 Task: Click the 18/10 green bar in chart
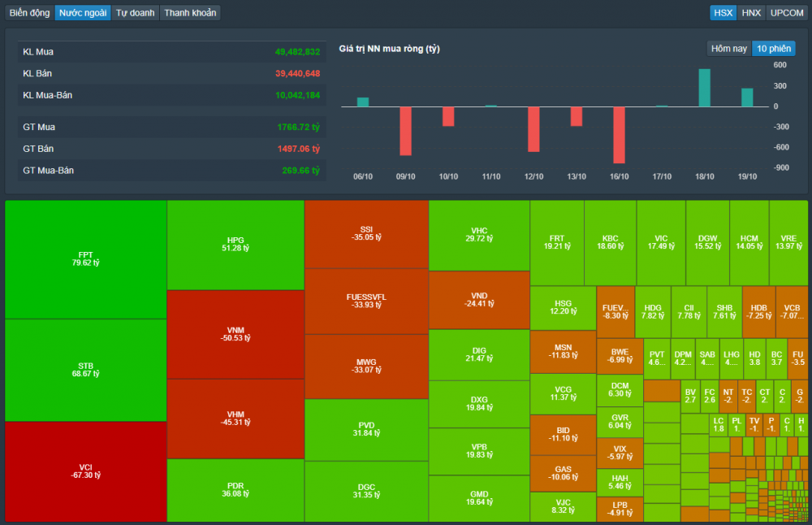tap(704, 88)
